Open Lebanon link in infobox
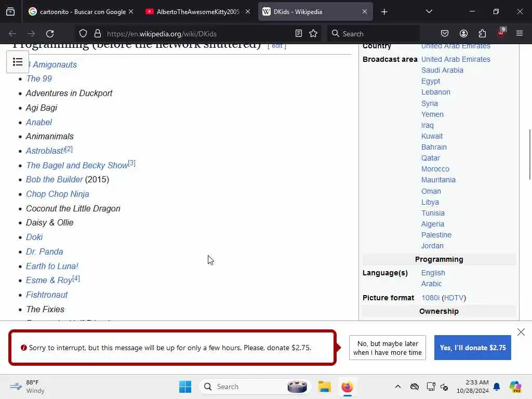Screen dimensions: 532x399 436,92
